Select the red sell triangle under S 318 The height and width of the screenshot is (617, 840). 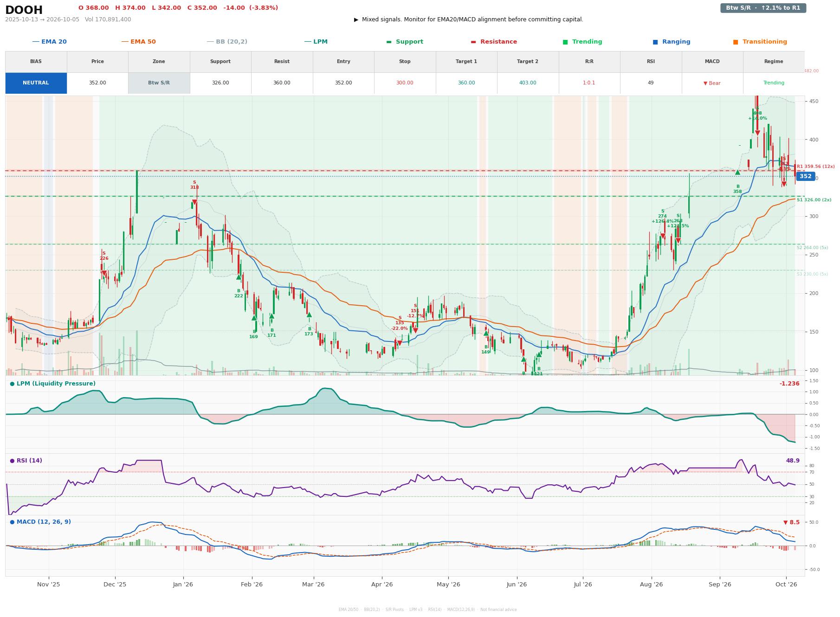click(194, 202)
